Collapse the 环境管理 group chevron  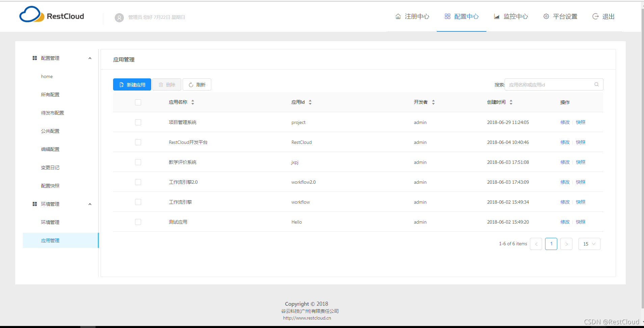pyautogui.click(x=90, y=204)
